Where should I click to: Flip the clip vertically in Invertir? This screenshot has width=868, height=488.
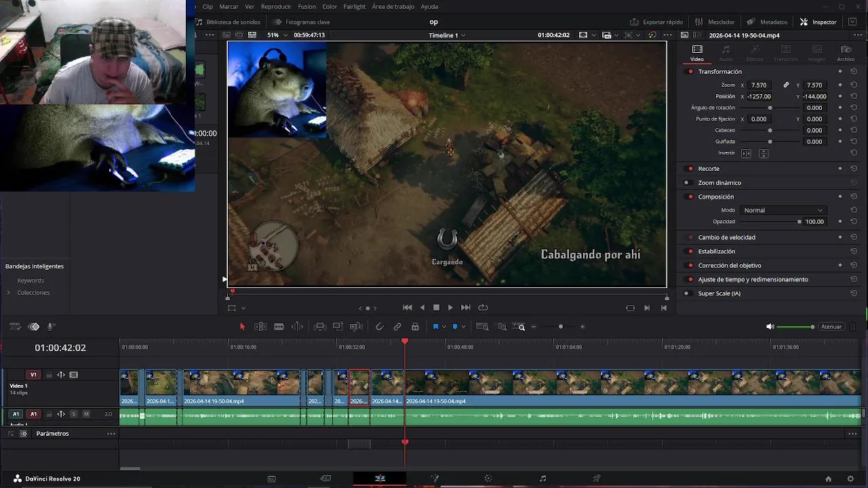pos(764,153)
